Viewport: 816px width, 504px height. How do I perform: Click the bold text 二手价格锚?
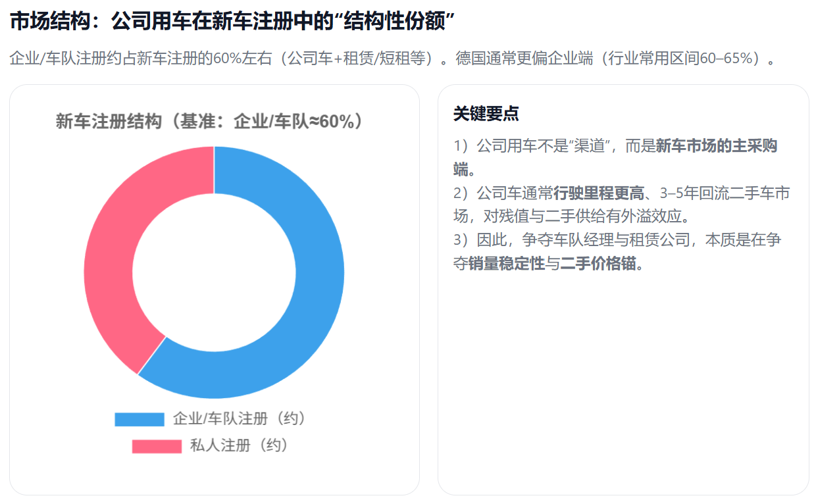coord(599,264)
